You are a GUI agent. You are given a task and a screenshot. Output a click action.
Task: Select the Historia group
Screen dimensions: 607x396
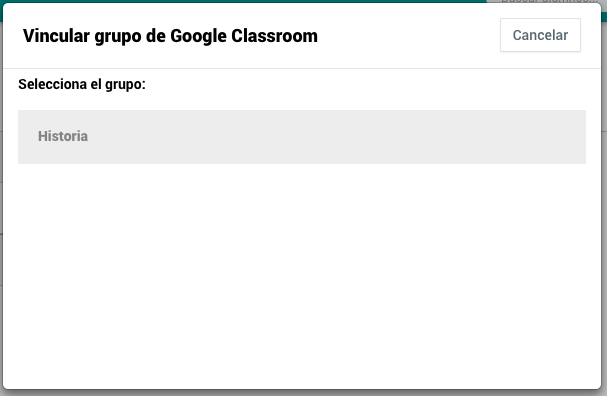pyautogui.click(x=302, y=137)
